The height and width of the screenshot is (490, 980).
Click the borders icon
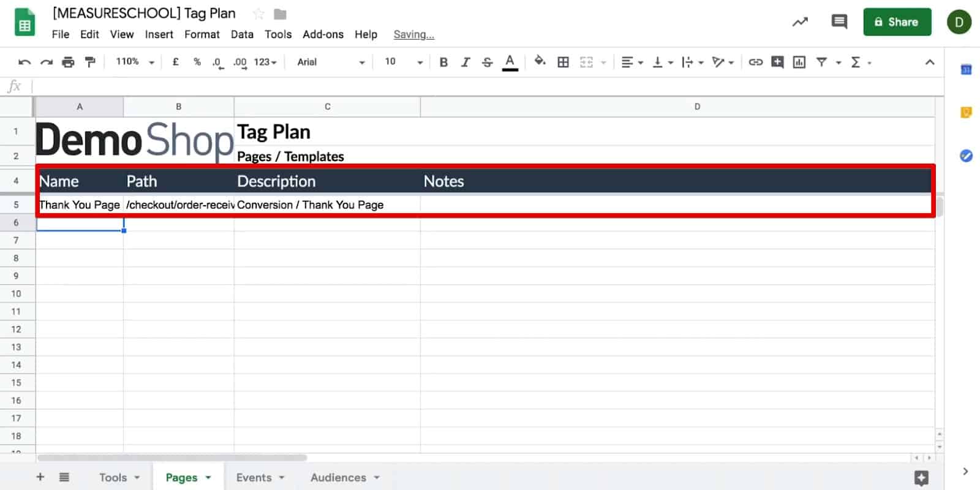(563, 62)
